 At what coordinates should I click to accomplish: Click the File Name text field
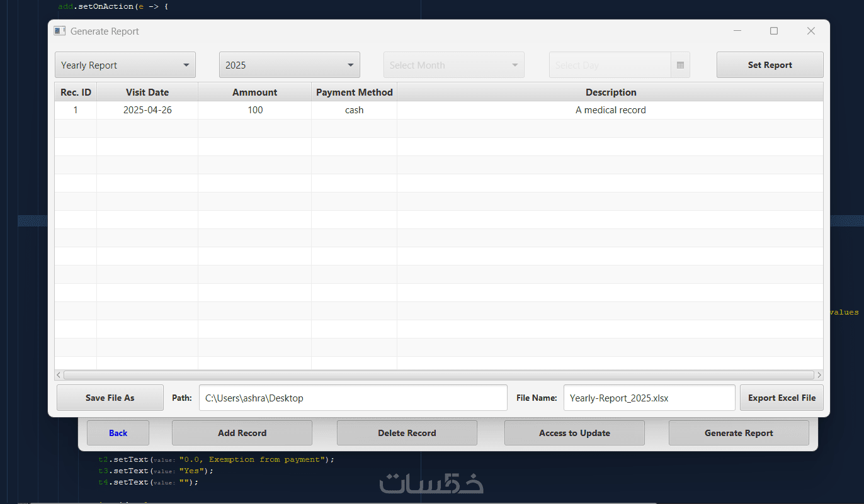click(649, 398)
